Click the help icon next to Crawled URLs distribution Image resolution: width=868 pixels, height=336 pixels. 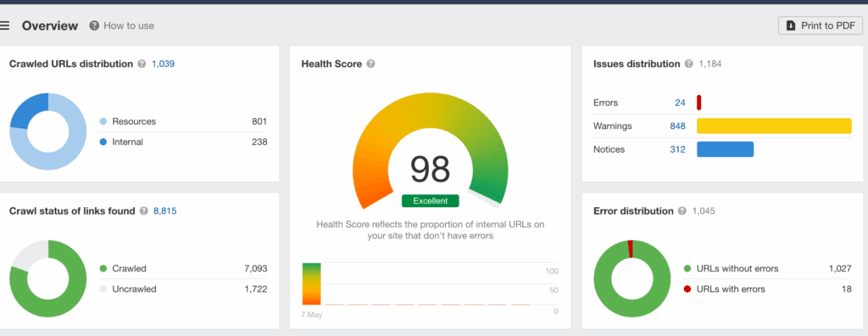tap(142, 64)
